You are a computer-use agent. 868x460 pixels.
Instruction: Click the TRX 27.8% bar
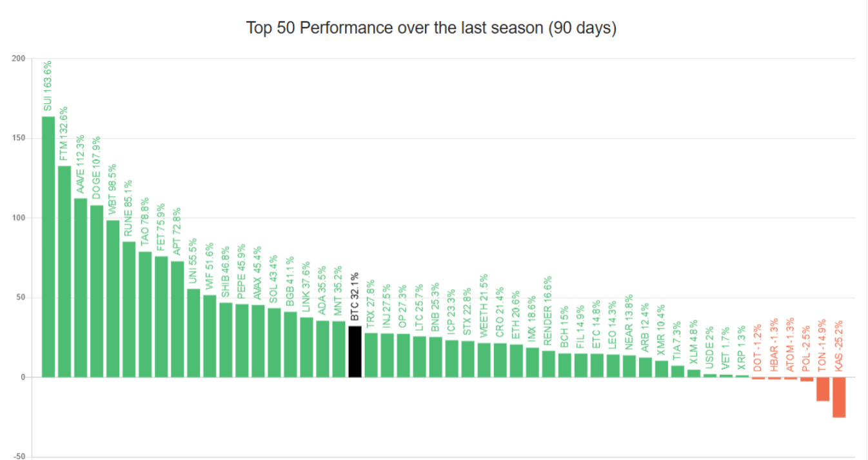pos(371,355)
